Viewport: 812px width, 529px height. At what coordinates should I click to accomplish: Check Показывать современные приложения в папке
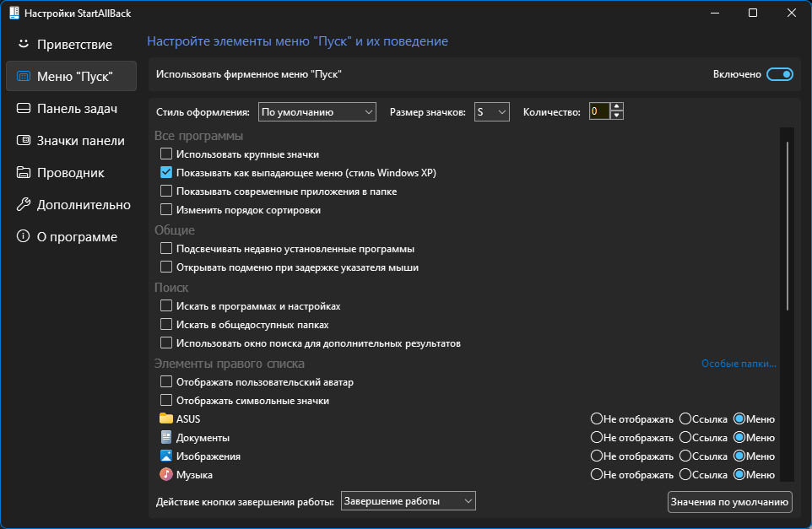166,191
